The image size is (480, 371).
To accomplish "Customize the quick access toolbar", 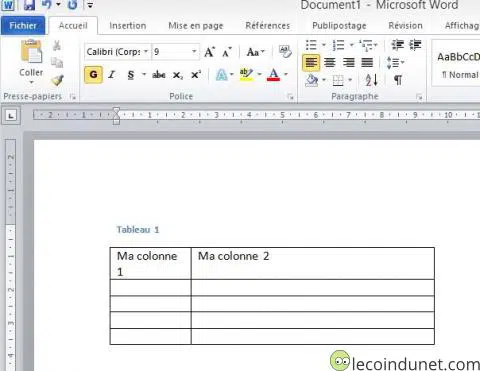I will [x=90, y=5].
